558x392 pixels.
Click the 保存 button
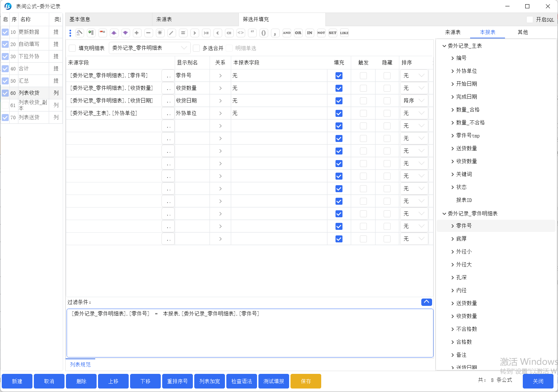pos(306,381)
